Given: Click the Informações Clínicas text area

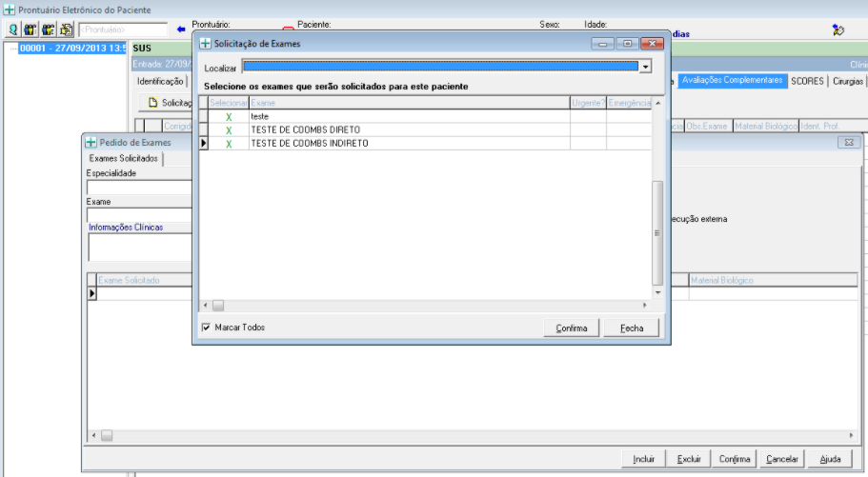Looking at the screenshot, I should (x=140, y=247).
